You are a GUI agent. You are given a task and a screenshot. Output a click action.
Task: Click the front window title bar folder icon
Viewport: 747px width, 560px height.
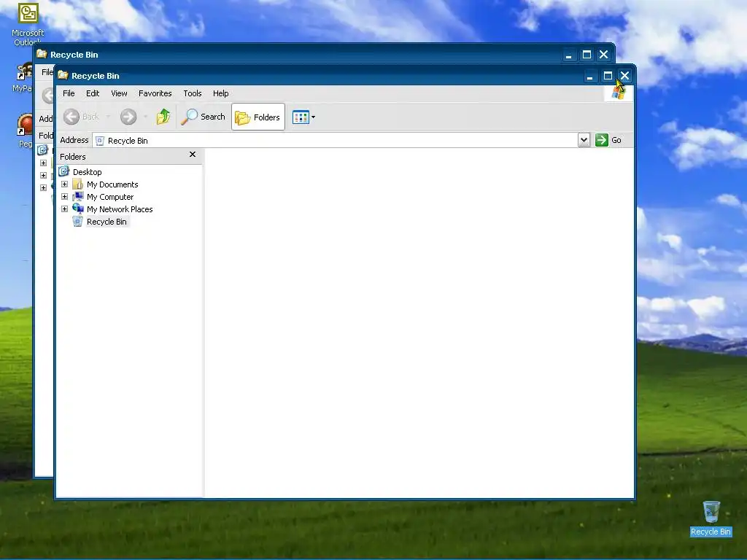[x=63, y=75]
